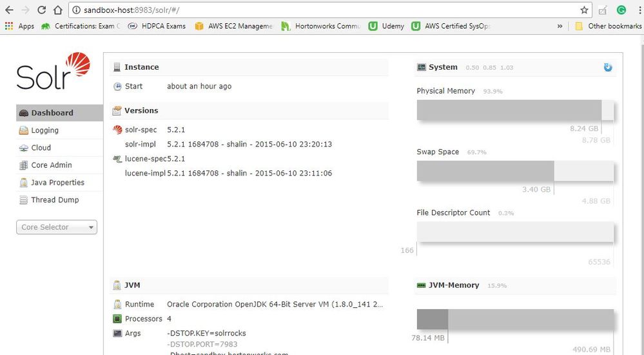
Task: Click the JVM Processors chip icon
Action: pyautogui.click(x=117, y=319)
